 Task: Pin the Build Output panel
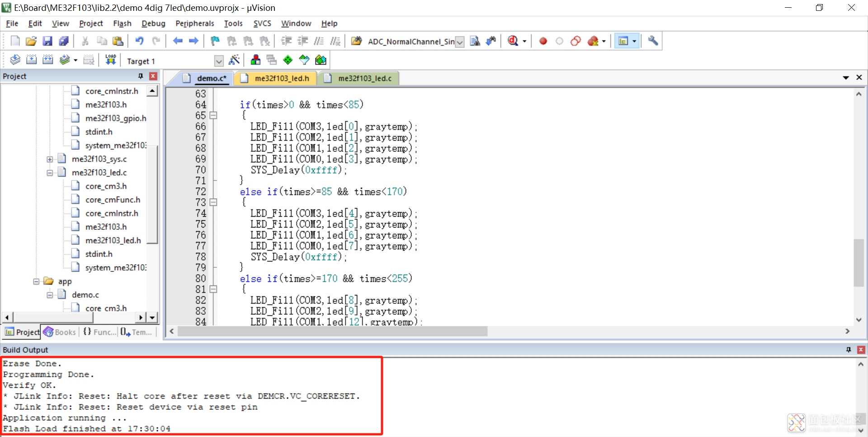coord(849,350)
